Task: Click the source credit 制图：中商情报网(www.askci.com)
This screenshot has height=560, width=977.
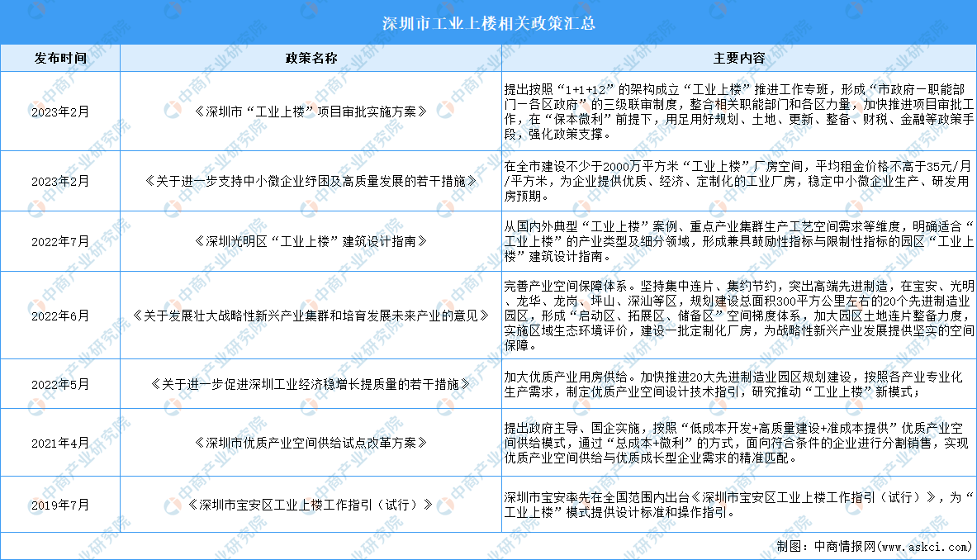Action: (875, 547)
